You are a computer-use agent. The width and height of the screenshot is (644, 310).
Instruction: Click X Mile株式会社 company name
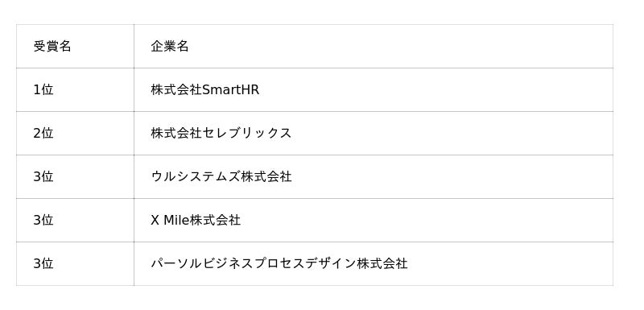tap(196, 221)
